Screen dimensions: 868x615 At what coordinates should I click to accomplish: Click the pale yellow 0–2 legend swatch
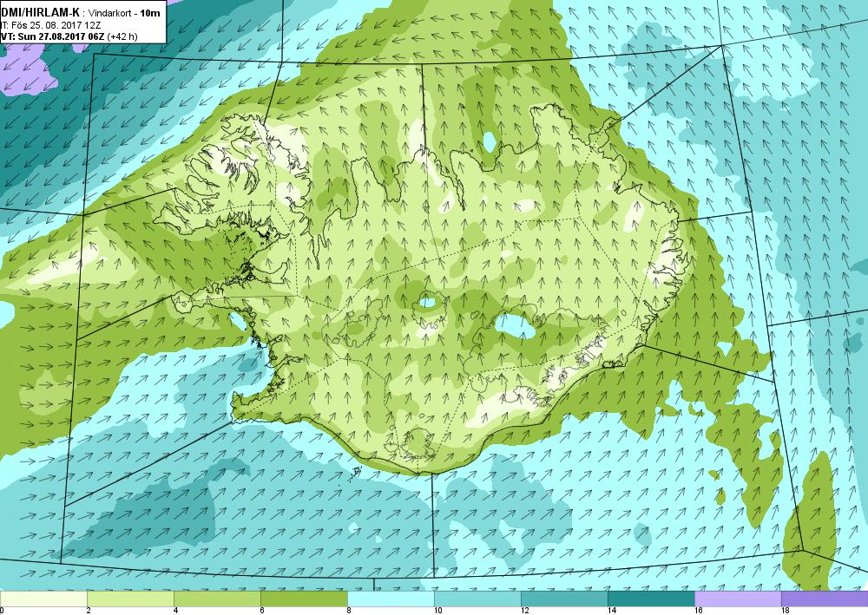coord(43,599)
